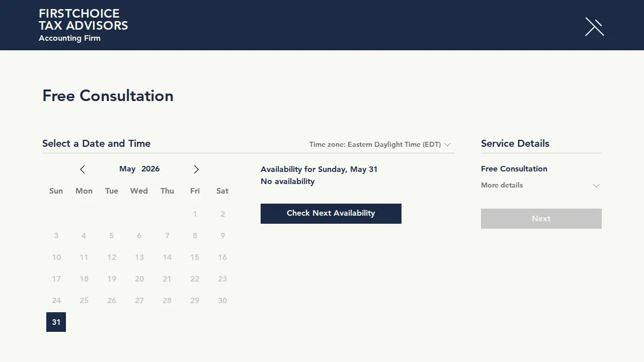Select May 15 on the calendar

pyautogui.click(x=195, y=257)
